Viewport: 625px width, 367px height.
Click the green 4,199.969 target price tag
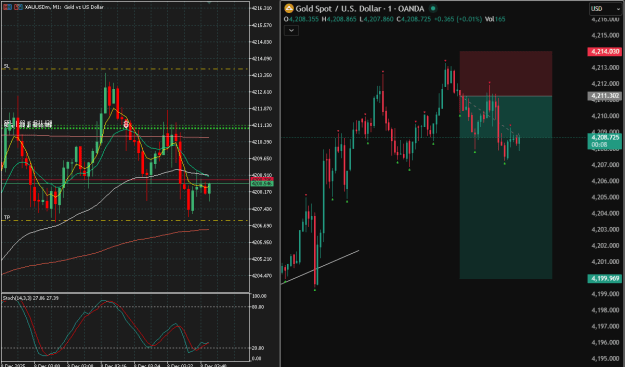click(605, 278)
